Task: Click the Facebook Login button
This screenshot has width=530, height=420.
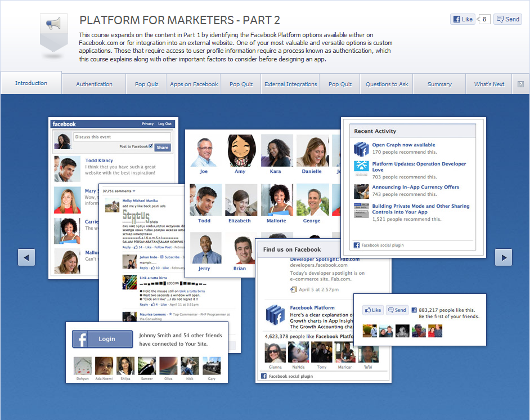Action: (x=102, y=339)
